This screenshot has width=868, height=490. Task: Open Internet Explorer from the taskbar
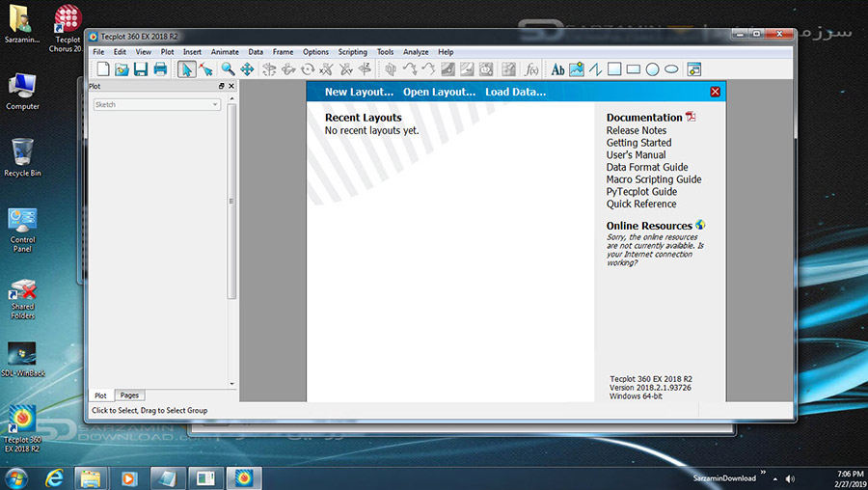pyautogui.click(x=54, y=477)
